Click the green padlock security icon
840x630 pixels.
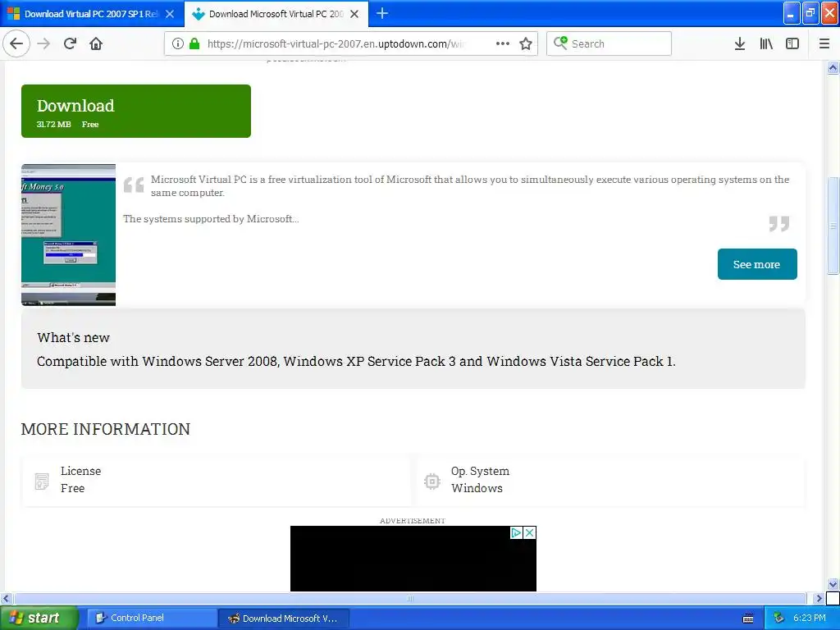[194, 43]
